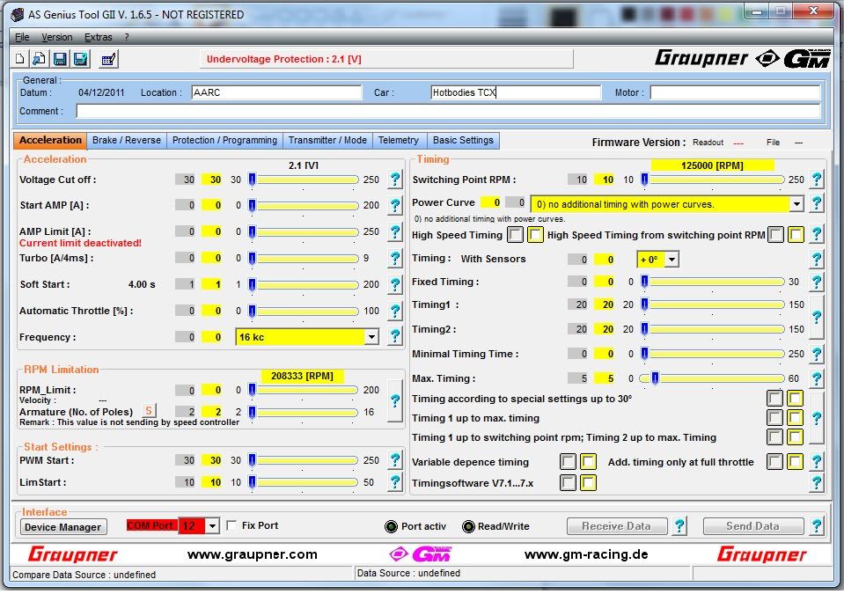Check yellow Timing 1 up to switching point rpm box
This screenshot has height=616, width=844.
point(795,436)
